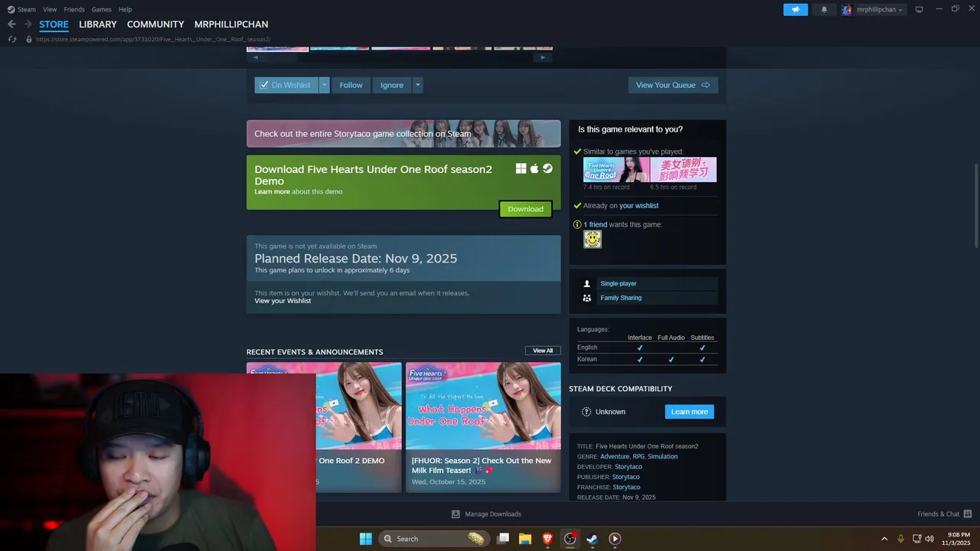Viewport: 980px width, 551px height.
Task: Click the Single-player person icon
Action: (x=586, y=284)
